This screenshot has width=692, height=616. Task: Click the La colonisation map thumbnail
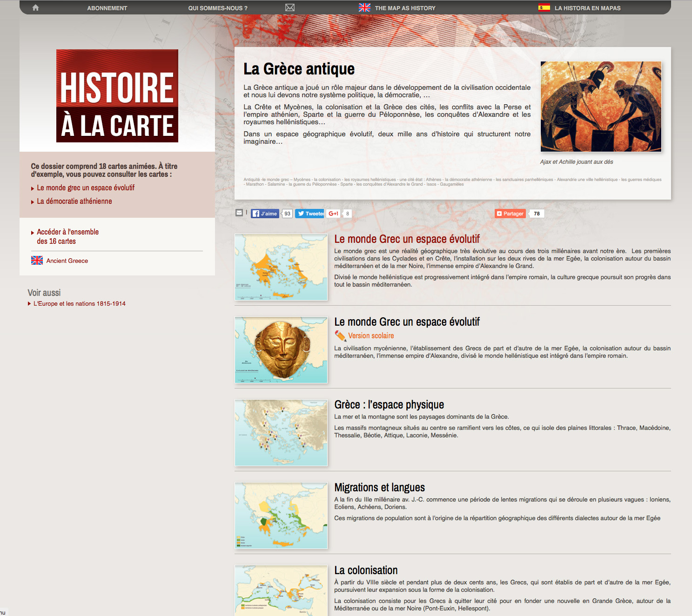click(x=281, y=590)
